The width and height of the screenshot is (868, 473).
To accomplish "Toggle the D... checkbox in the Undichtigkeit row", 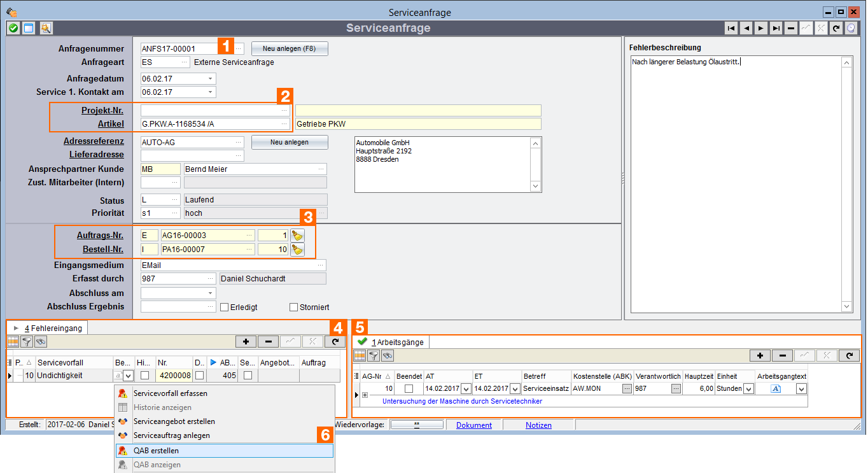I will pos(199,376).
